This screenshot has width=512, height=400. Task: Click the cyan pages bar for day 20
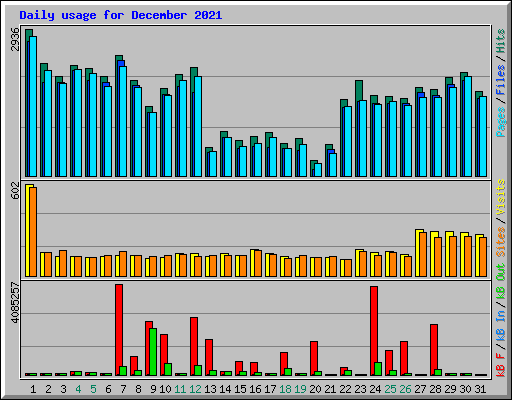318,170
